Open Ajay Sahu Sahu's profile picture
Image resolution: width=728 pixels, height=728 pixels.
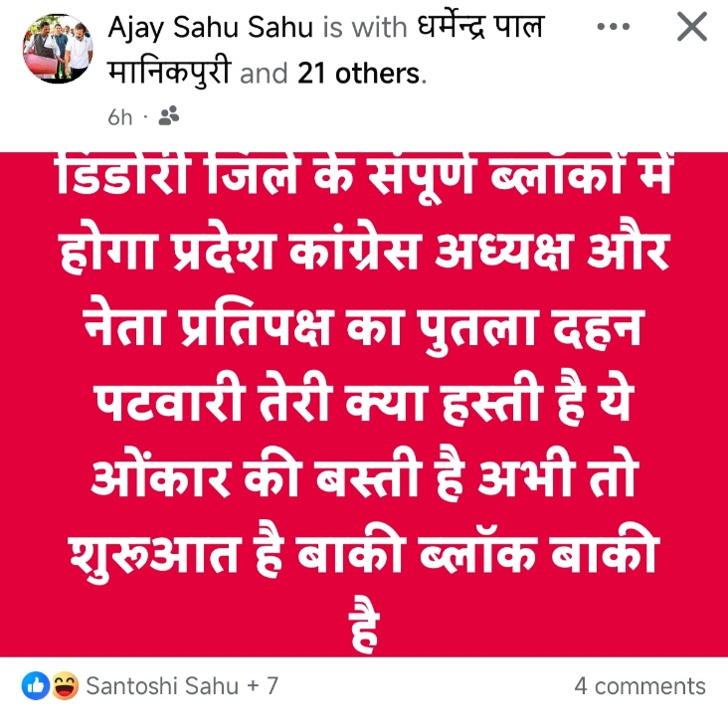coord(58,49)
